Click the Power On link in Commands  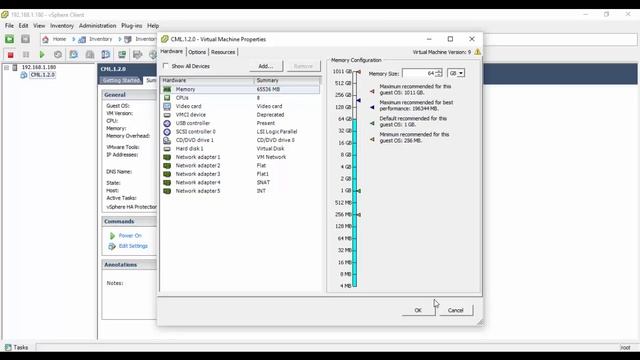pyautogui.click(x=130, y=236)
